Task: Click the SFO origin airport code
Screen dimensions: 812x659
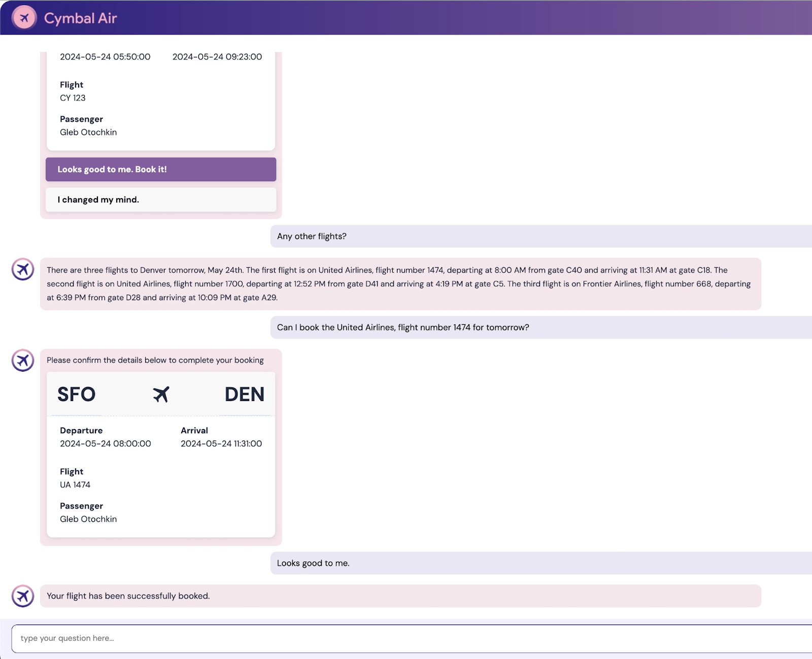Action: point(76,394)
